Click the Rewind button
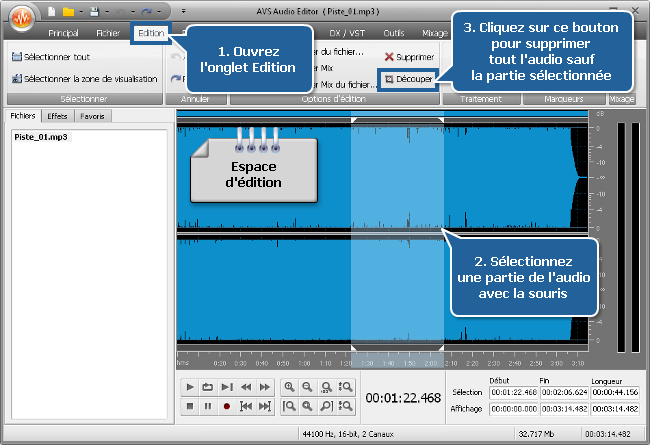The image size is (650, 445). 246,387
